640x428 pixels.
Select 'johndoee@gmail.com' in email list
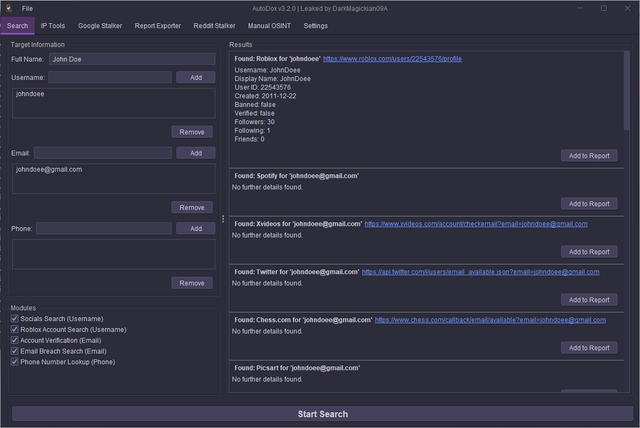(x=49, y=169)
